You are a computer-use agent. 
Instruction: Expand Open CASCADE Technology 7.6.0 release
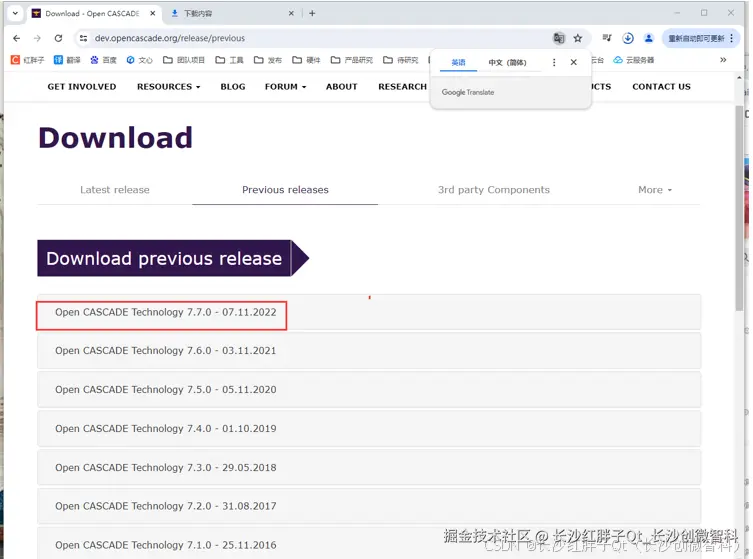369,351
